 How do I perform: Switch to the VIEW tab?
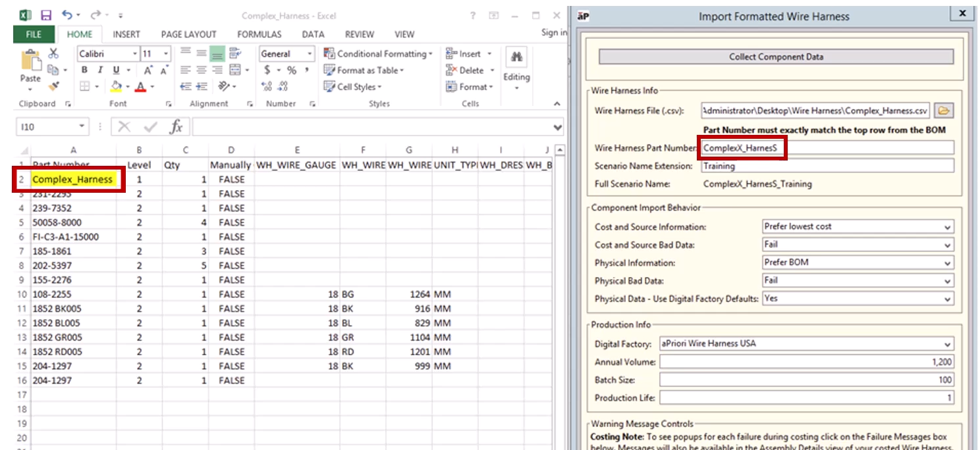point(404,34)
